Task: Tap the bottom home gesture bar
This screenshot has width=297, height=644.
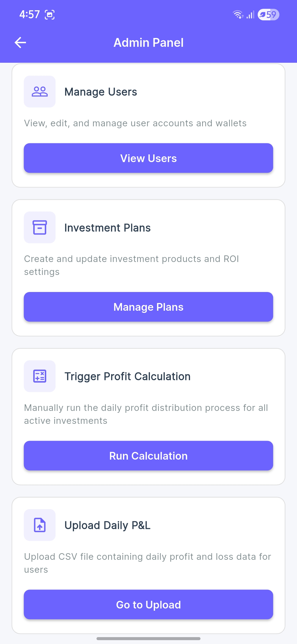Action: point(148,638)
